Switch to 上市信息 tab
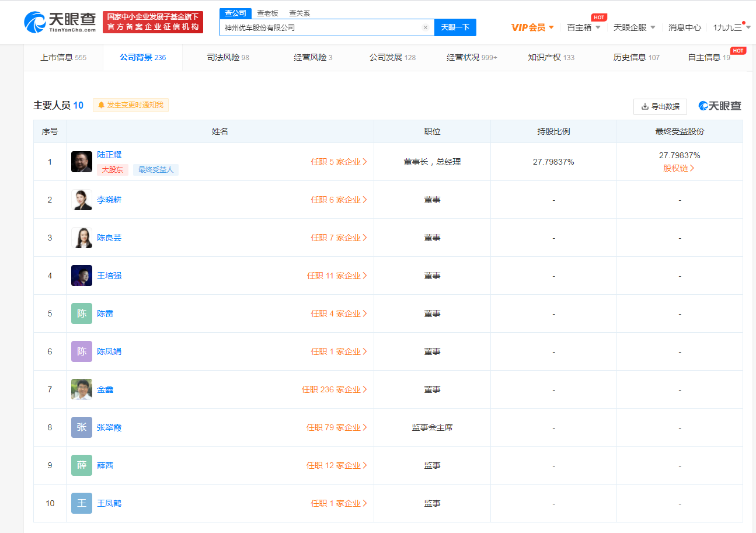This screenshot has width=756, height=533. tap(63, 57)
